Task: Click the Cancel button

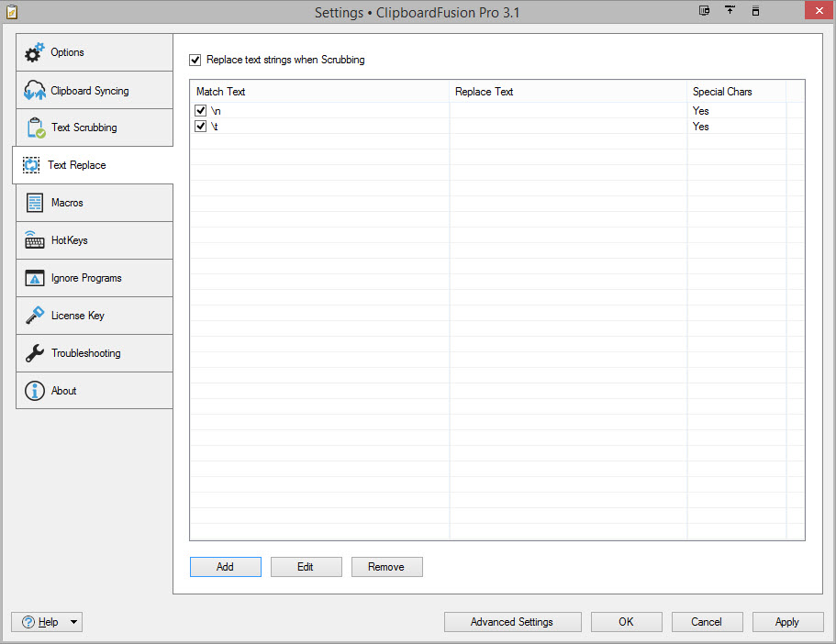Action: [707, 622]
